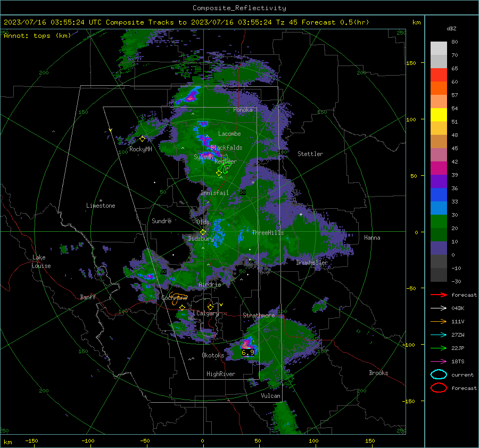The height and width of the screenshot is (448, 479).
Task: Click the yellow diamond marker near RockyMH
Action: [142, 139]
